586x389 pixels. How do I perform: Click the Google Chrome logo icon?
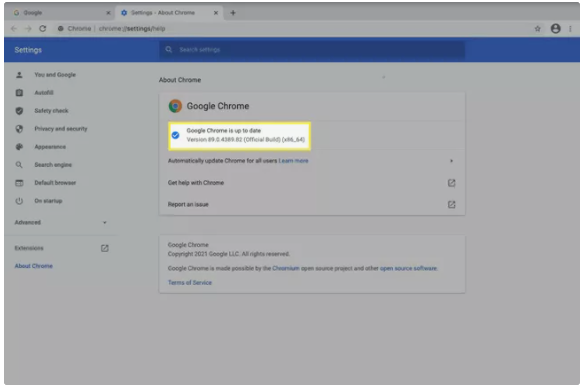pos(175,106)
